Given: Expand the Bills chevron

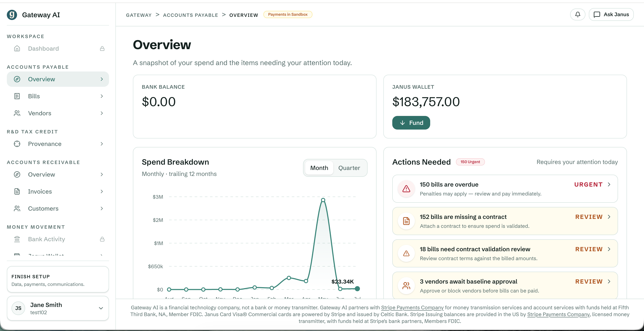Looking at the screenshot, I should click(102, 96).
